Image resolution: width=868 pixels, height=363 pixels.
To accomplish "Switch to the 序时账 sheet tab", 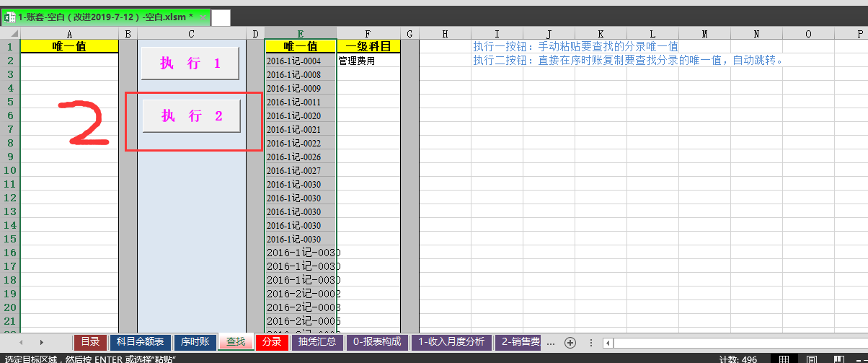I will point(195,342).
